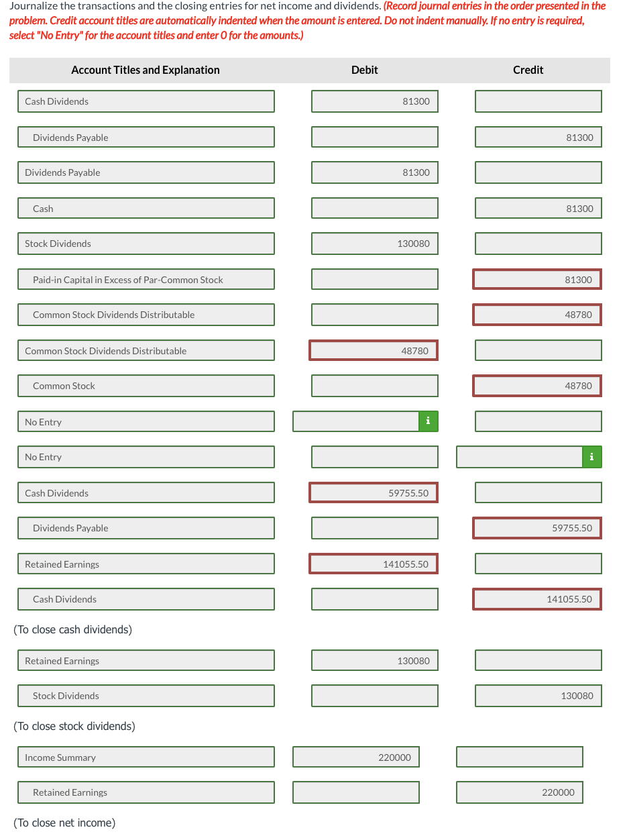Click the first No Entry account title field
Image resolution: width=625 pixels, height=840 pixels.
coord(146,421)
